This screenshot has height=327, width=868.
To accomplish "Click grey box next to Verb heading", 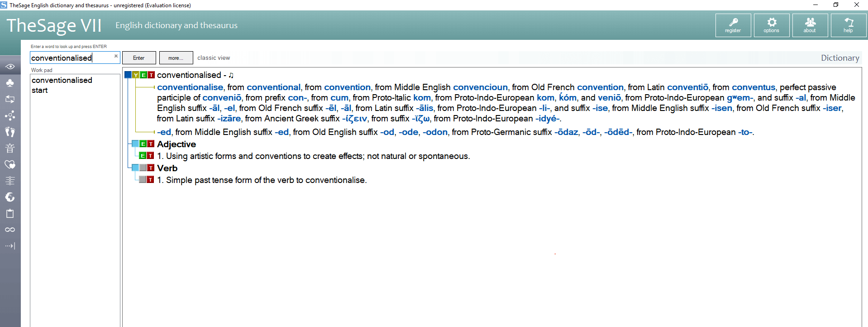I will pyautogui.click(x=143, y=168).
